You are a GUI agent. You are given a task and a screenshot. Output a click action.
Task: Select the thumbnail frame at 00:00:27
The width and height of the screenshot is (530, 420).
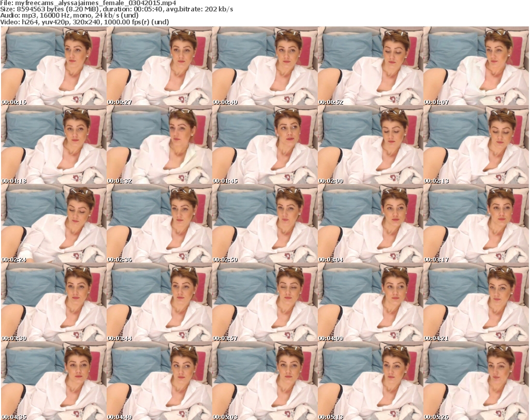159,66
